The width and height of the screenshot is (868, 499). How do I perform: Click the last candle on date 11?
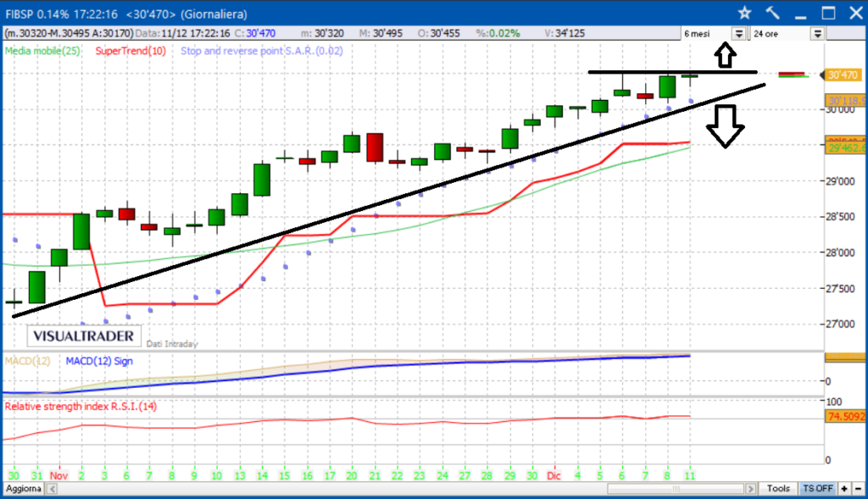690,75
